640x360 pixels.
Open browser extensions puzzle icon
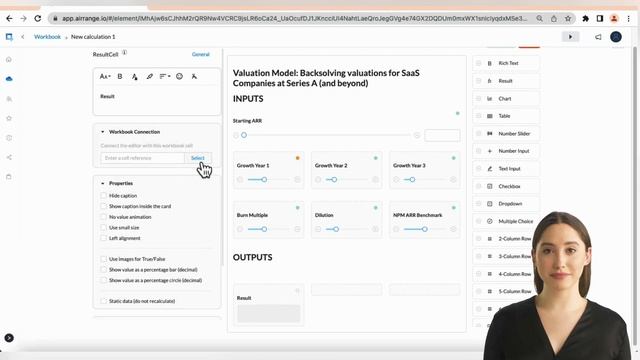pyautogui.click(x=585, y=19)
